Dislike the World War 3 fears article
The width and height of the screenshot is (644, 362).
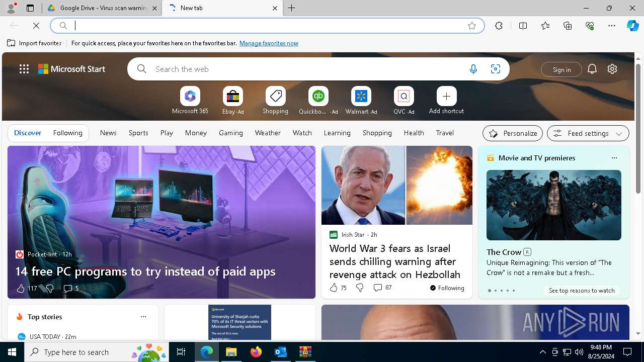point(359,288)
